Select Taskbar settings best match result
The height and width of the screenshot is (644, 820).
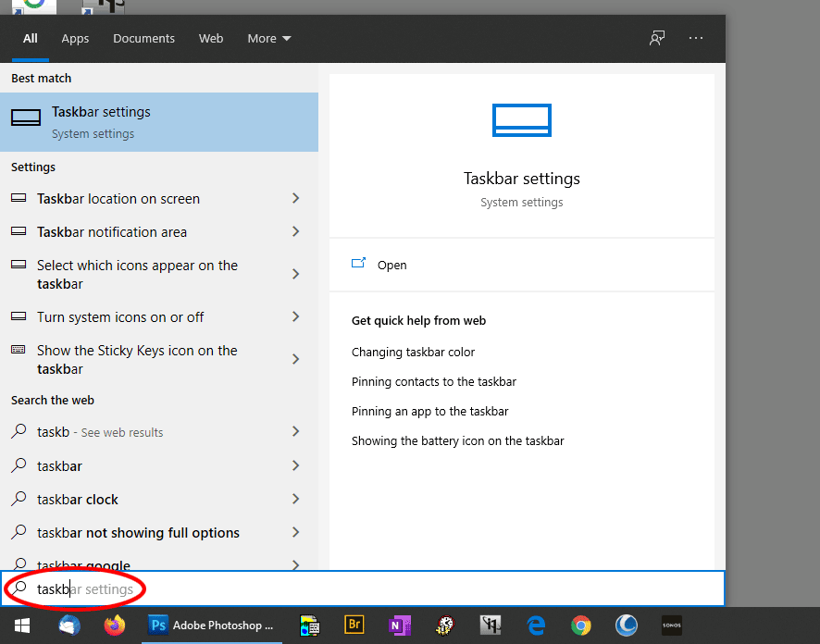point(159,122)
